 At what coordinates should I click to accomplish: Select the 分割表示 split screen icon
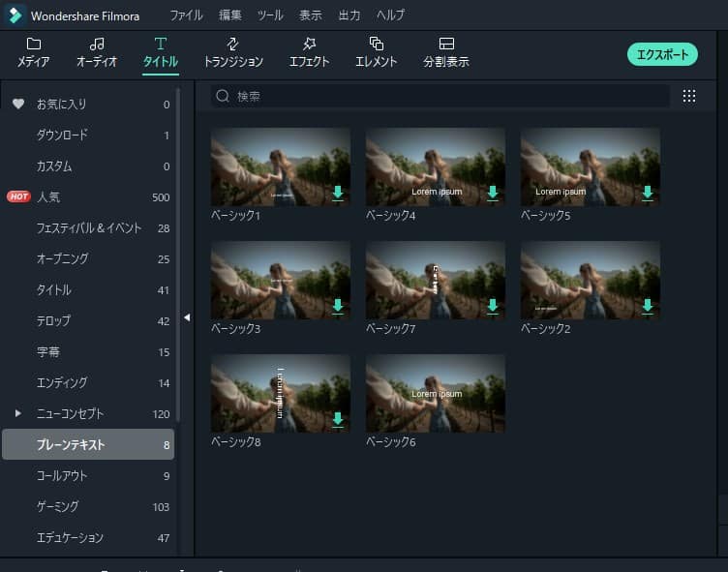[x=446, y=45]
